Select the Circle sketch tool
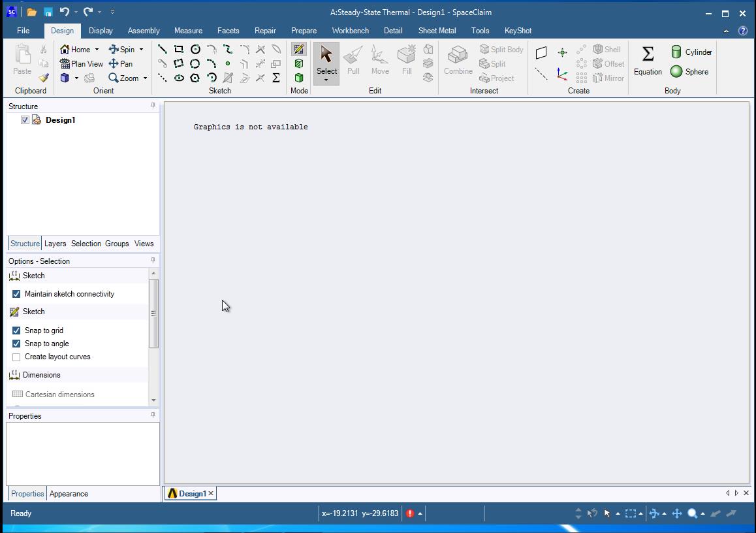This screenshot has width=756, height=533. (x=195, y=49)
